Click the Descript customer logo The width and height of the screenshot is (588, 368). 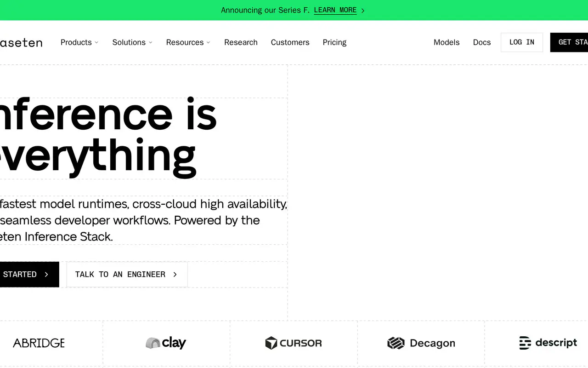click(x=548, y=343)
